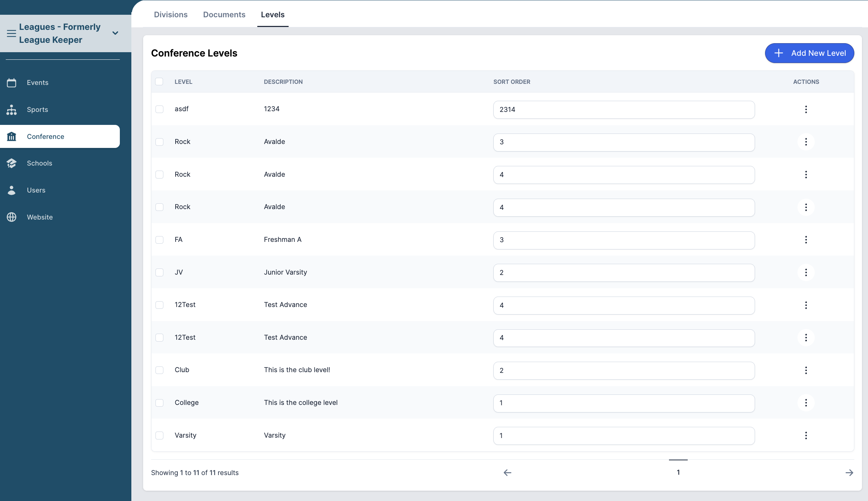The width and height of the screenshot is (868, 501).
Task: Check the JV row checkbox
Action: point(159,272)
